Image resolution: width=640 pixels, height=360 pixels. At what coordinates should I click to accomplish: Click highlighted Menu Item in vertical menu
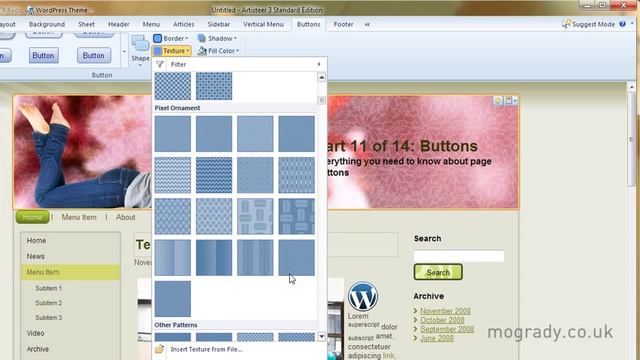pyautogui.click(x=71, y=272)
